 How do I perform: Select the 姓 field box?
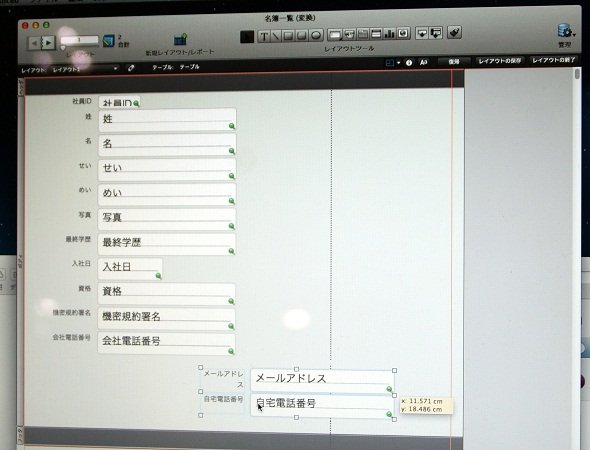click(167, 120)
